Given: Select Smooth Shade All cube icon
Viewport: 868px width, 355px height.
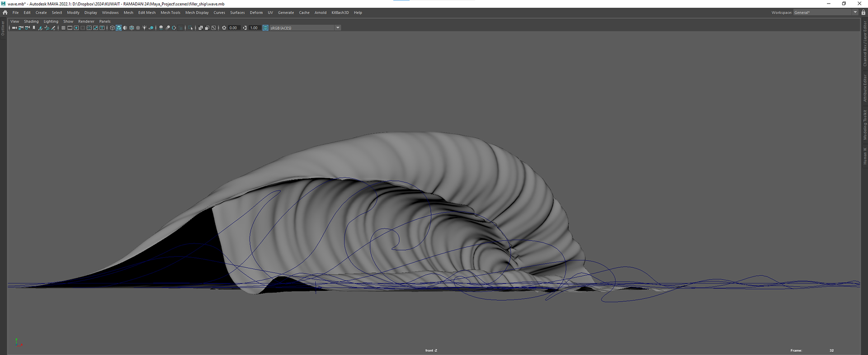Looking at the screenshot, I should 118,28.
